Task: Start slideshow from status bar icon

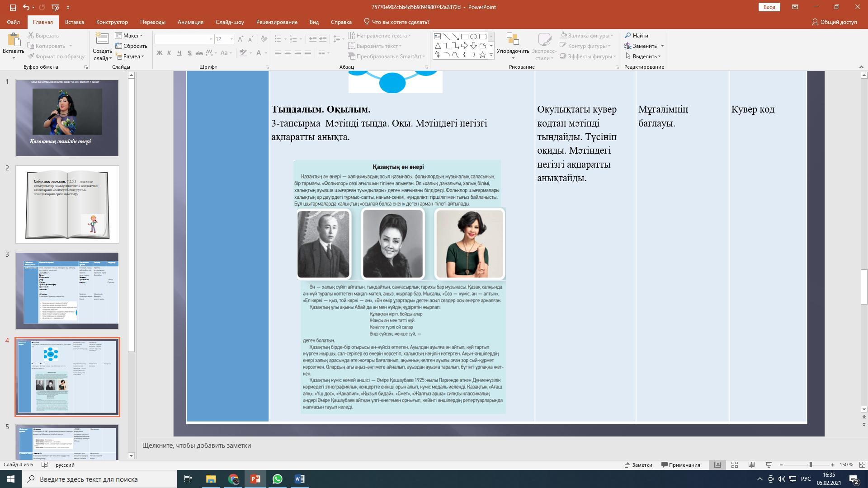Action: pos(769,465)
